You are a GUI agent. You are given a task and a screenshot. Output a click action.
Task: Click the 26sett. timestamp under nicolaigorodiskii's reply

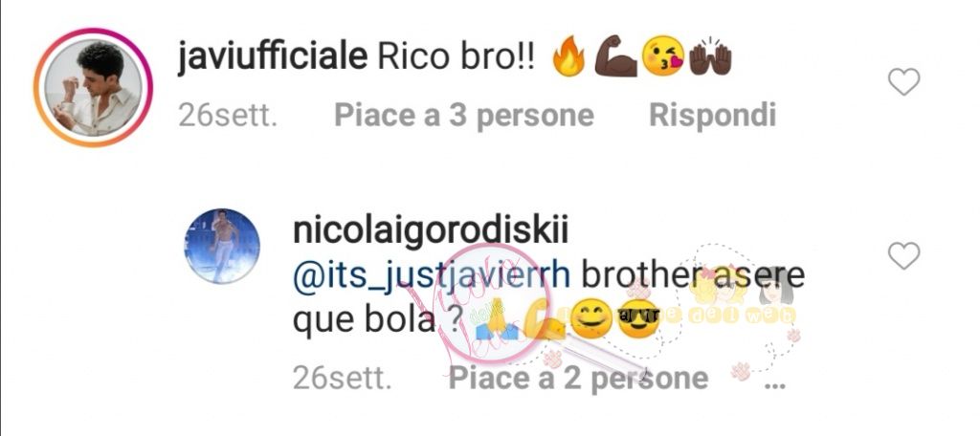point(343,378)
